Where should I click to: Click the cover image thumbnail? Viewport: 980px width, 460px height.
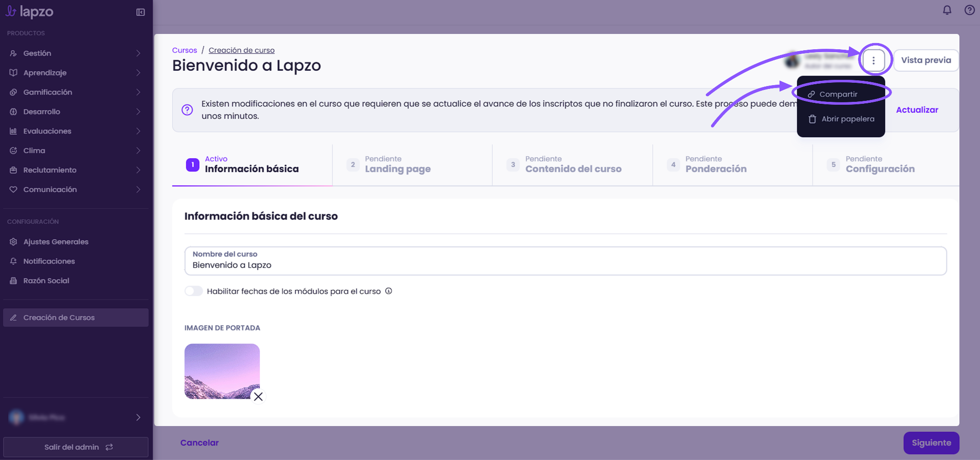click(222, 371)
